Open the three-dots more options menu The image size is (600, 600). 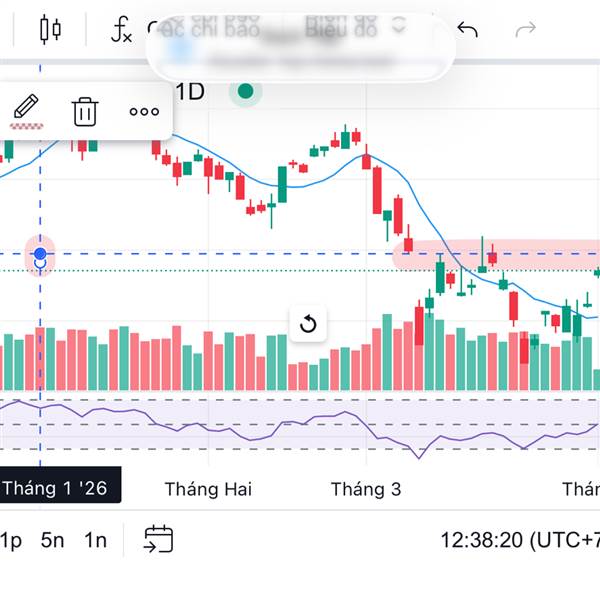[x=144, y=111]
